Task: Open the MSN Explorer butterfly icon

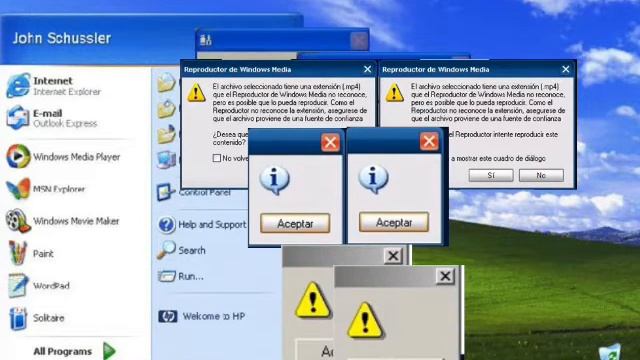Action: pyautogui.click(x=18, y=189)
